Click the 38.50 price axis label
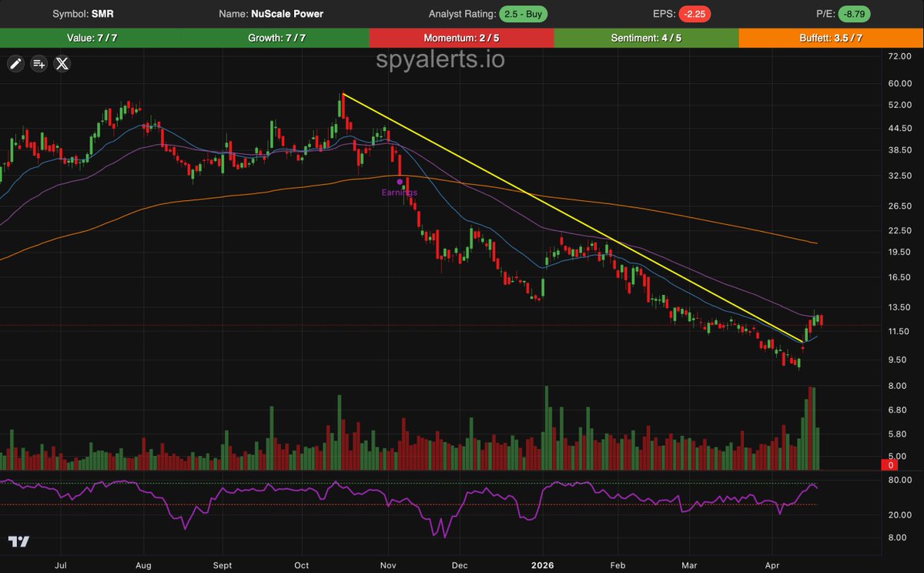Screen dimensions: 924x573 coord(900,150)
